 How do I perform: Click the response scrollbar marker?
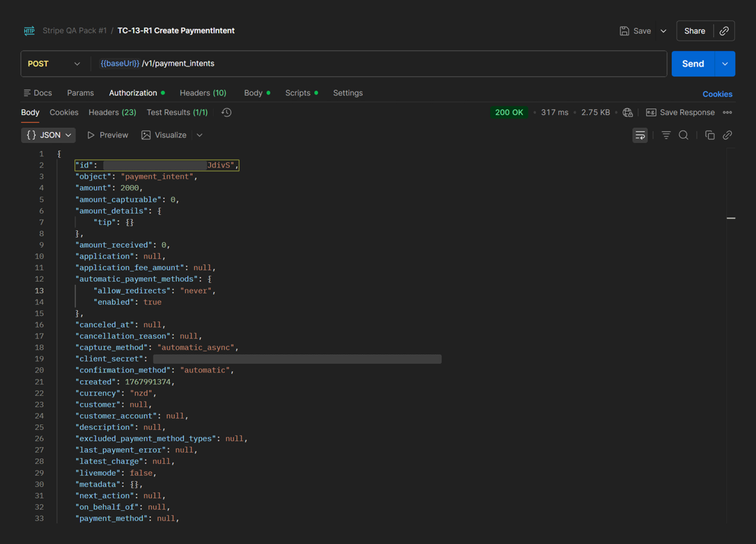pyautogui.click(x=731, y=218)
